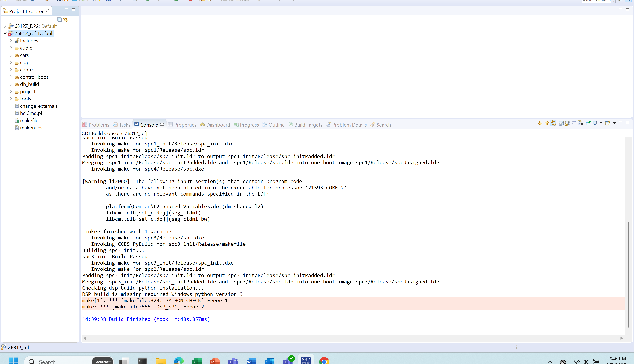The image size is (634, 364).
Task: Expand the control_boot folder
Action: pyautogui.click(x=11, y=77)
